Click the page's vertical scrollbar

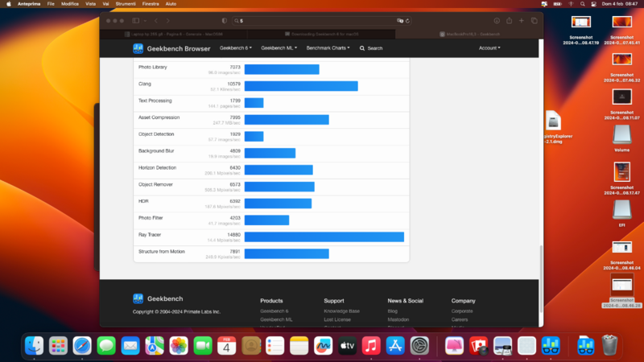[x=541, y=279]
